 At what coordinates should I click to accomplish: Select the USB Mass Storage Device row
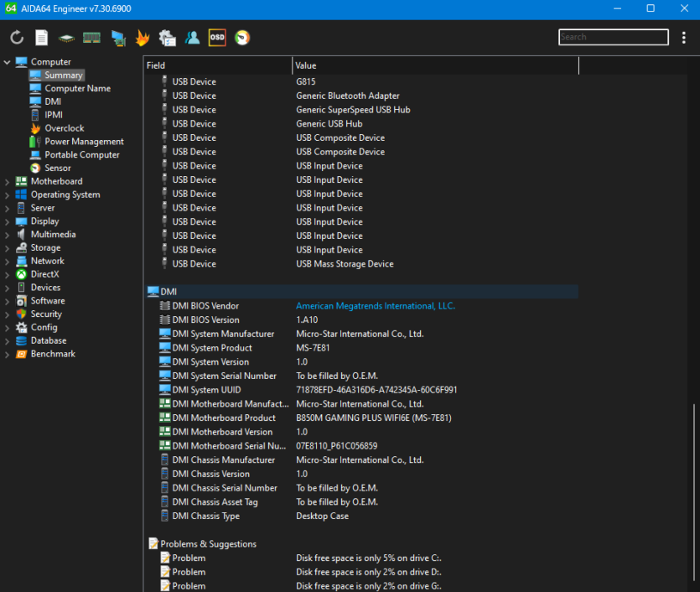(x=361, y=264)
